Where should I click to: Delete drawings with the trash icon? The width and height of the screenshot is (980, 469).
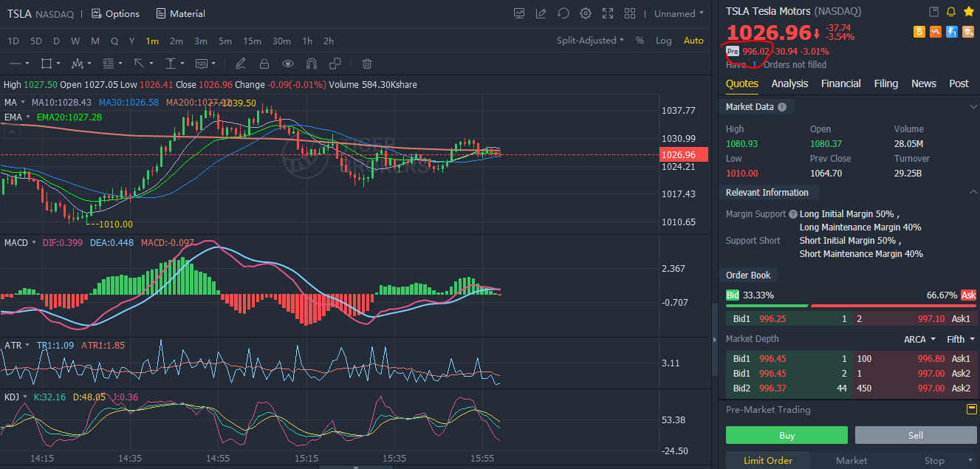[x=367, y=64]
